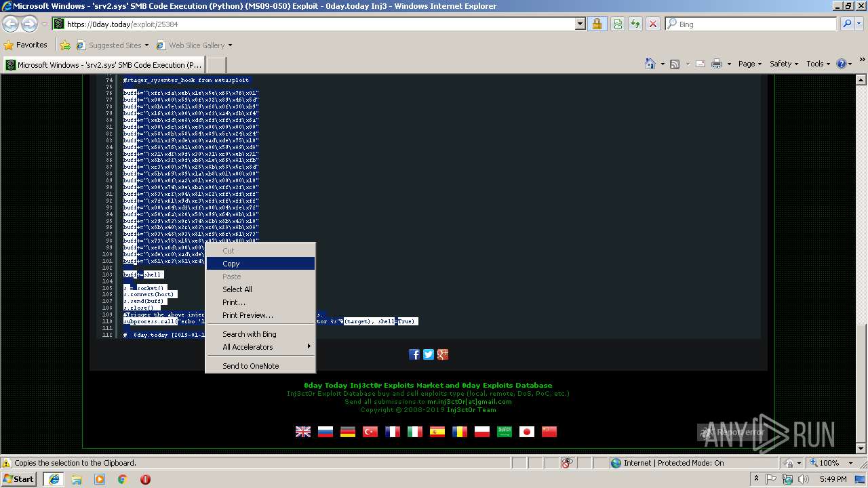Open the Safety menu dropdown
Viewport: 868px width, 488px height.
point(783,64)
